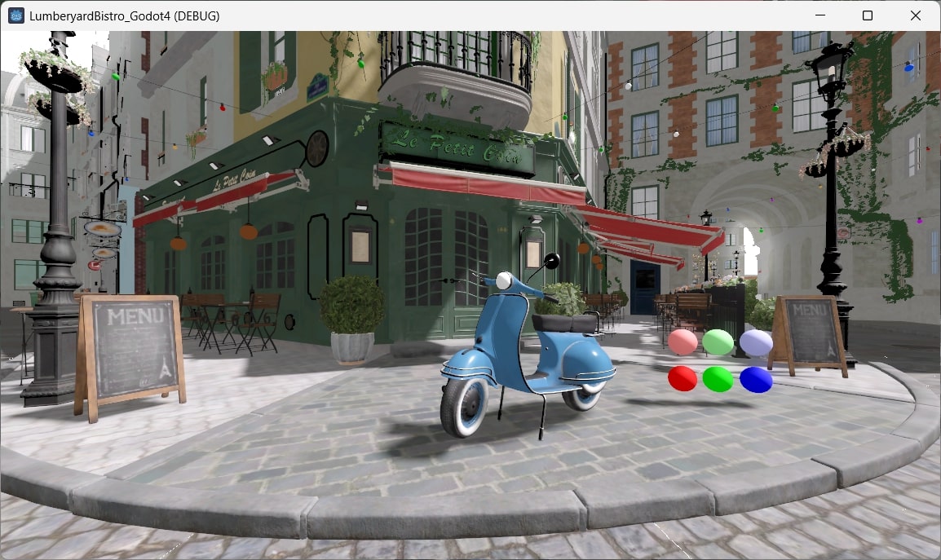Click the scooter's round rear-view mirror
This screenshot has width=941, height=560.
pos(552,261)
